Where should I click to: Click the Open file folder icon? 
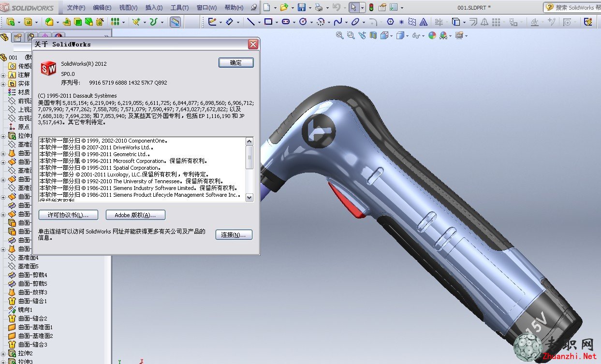(284, 7)
